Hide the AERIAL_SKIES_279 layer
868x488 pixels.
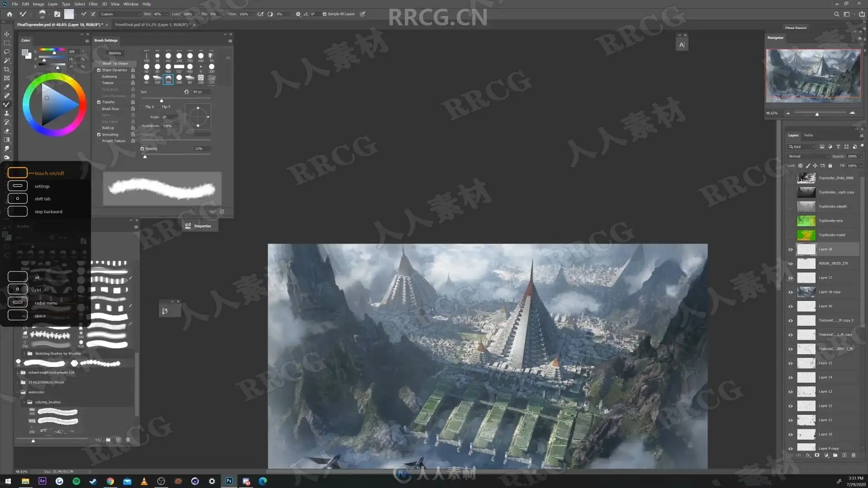(791, 264)
